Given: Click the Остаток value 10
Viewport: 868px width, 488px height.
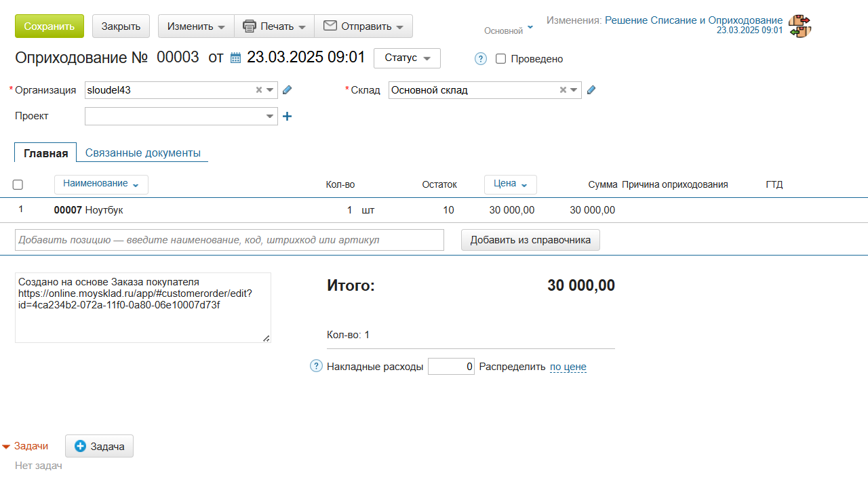Looking at the screenshot, I should click(449, 210).
